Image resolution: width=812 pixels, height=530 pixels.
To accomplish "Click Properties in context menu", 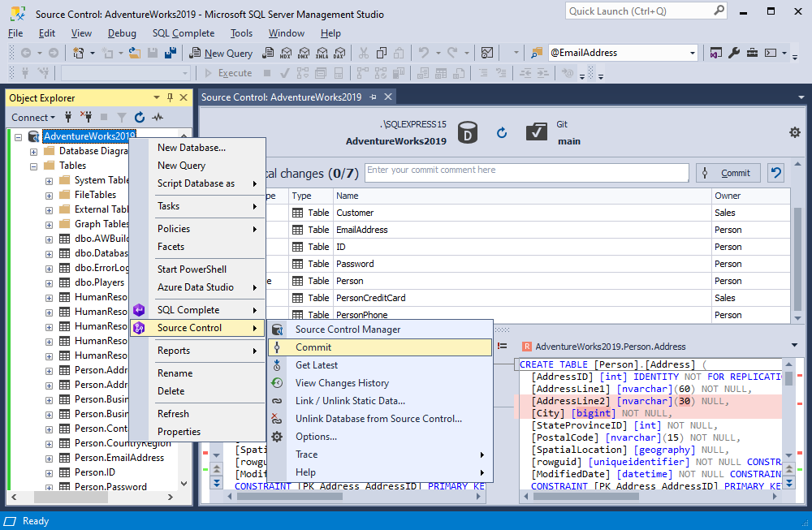I will 197,432.
